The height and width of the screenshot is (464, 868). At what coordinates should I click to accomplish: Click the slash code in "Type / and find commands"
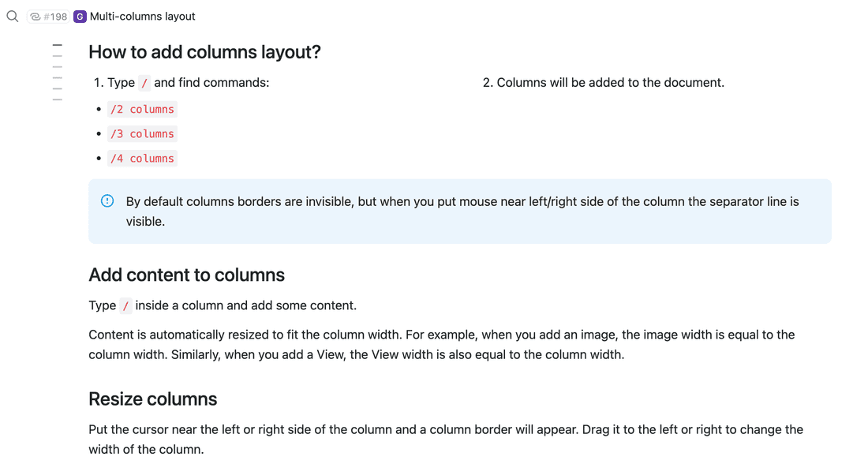[144, 83]
